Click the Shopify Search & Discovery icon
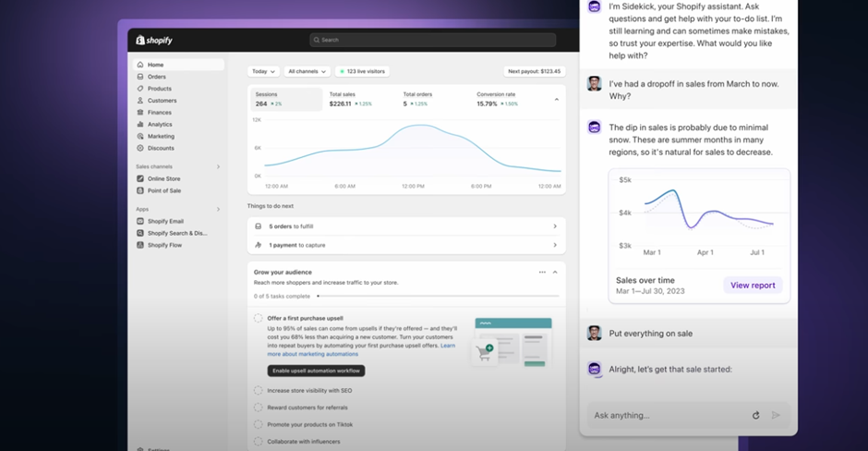The height and width of the screenshot is (451, 868). [x=140, y=233]
